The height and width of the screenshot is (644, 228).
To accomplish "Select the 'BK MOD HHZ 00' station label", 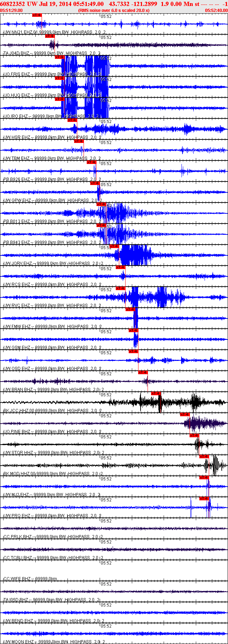I will pyautogui.click(x=20, y=474).
